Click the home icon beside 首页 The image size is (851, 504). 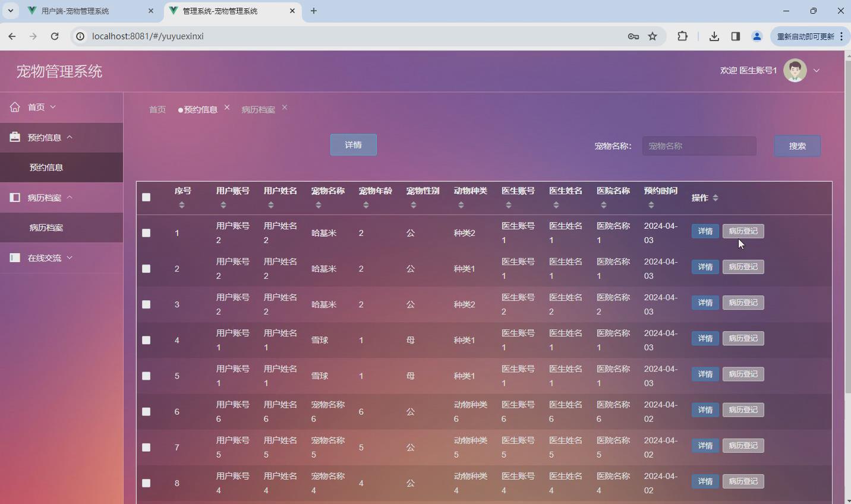pos(15,107)
